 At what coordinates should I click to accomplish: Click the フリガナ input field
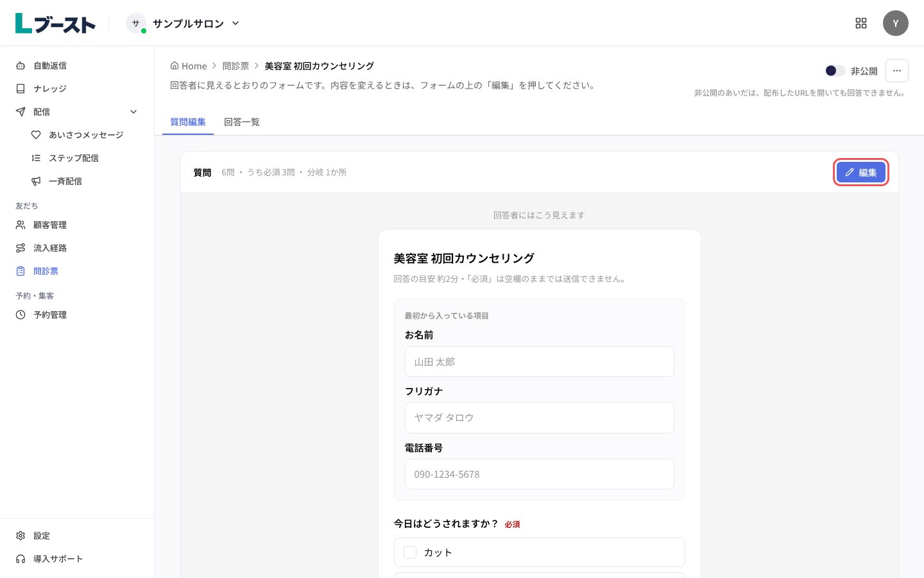540,417
